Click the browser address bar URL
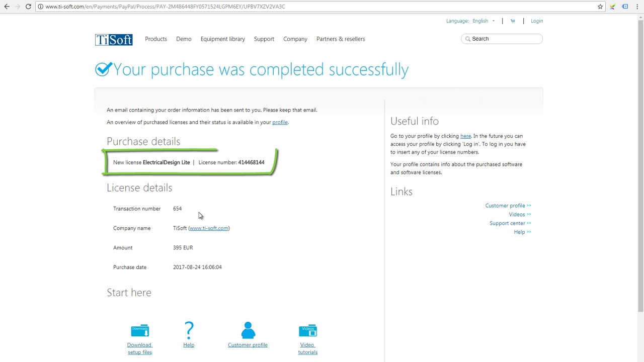Viewport: 644px width, 362px height. (x=165, y=7)
